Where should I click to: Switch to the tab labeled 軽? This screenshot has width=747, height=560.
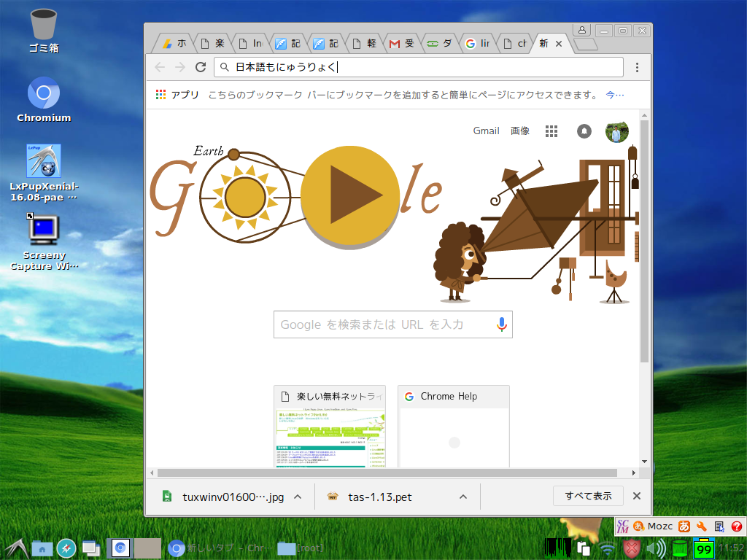pyautogui.click(x=364, y=43)
